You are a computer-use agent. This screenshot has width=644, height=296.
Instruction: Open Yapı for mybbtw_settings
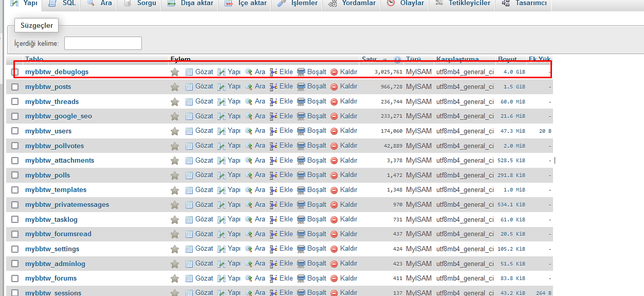[229, 249]
